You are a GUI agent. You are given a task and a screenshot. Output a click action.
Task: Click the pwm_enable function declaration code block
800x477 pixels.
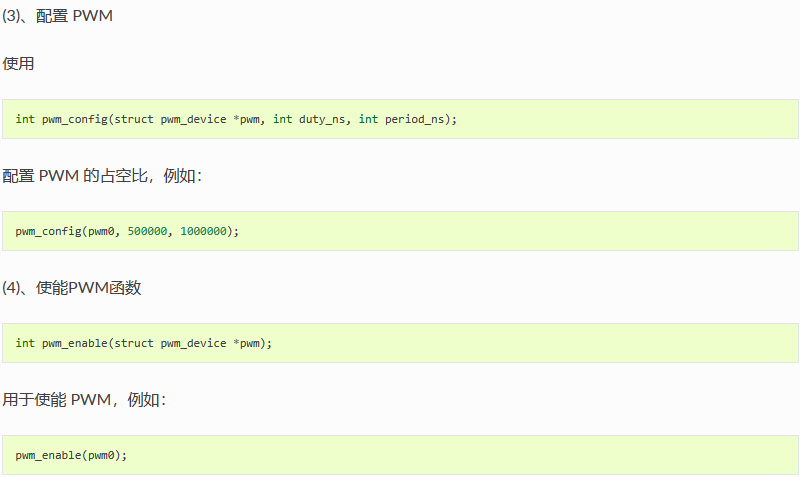tap(400, 343)
